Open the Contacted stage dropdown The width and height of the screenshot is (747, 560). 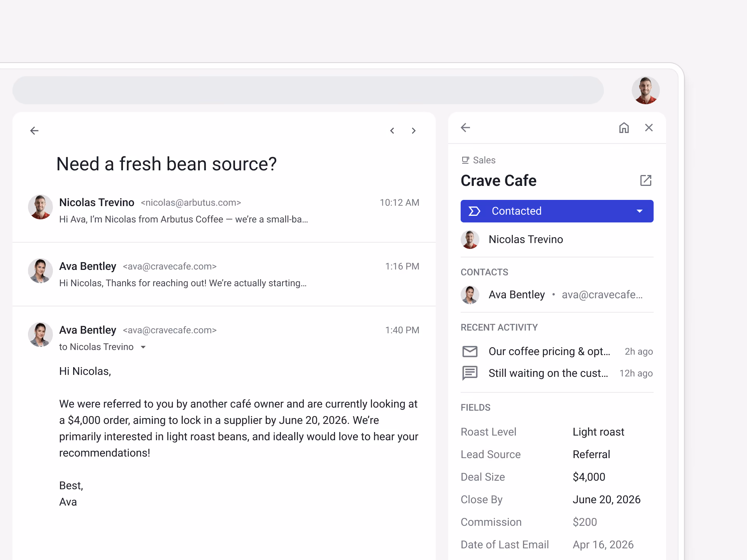tap(557, 211)
